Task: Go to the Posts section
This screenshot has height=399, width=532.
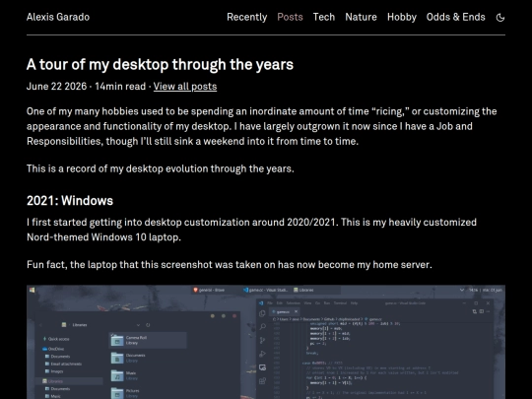Action: (290, 17)
